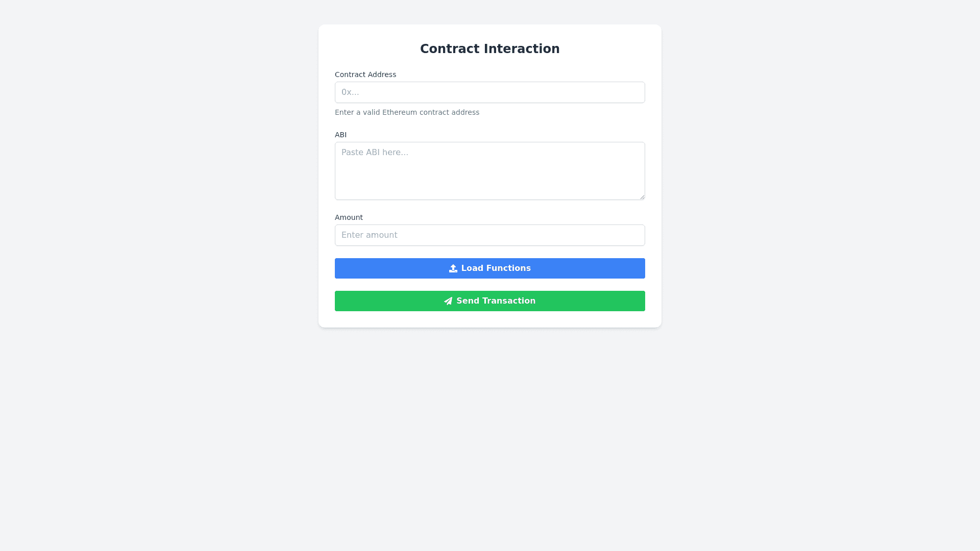Click the upload icon on Load Functions
The height and width of the screenshot is (551, 980).
[453, 268]
